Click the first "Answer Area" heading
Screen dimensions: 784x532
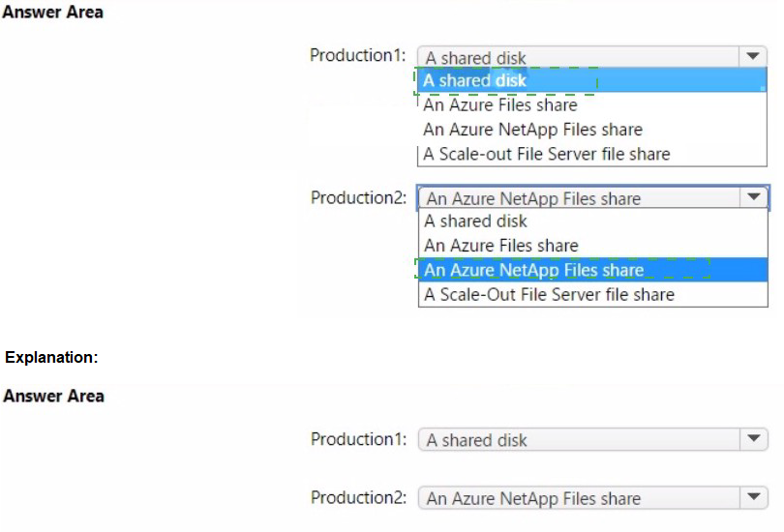tap(53, 13)
